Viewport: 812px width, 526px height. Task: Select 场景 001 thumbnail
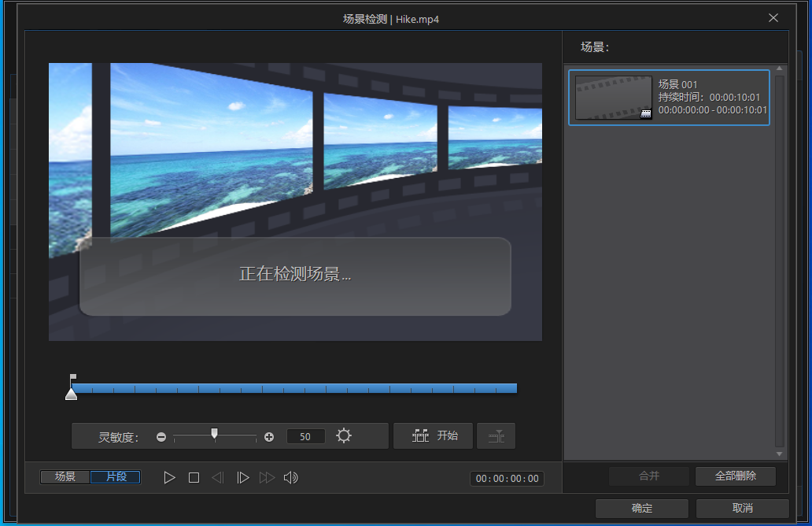pos(613,98)
